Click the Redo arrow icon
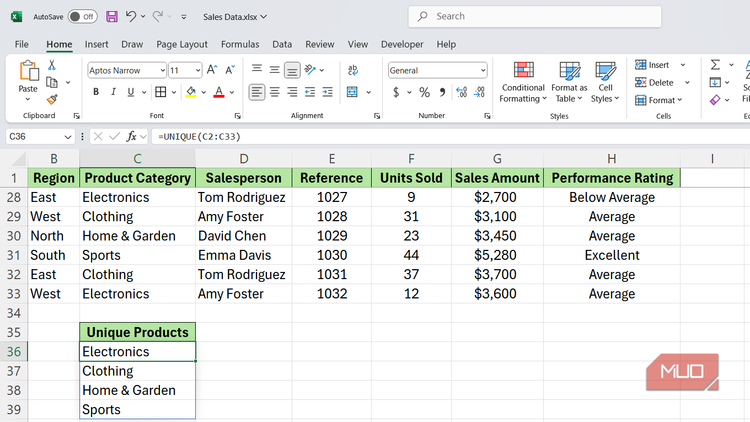Image resolution: width=750 pixels, height=422 pixels. coord(157,17)
